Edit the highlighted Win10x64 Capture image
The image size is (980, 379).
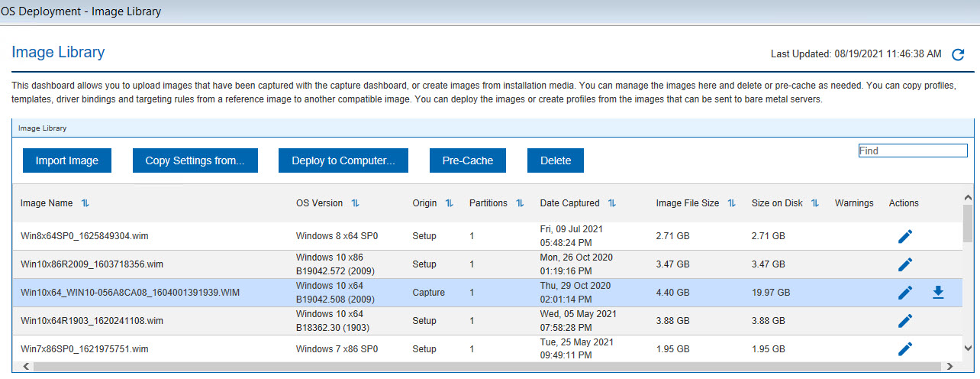905,293
